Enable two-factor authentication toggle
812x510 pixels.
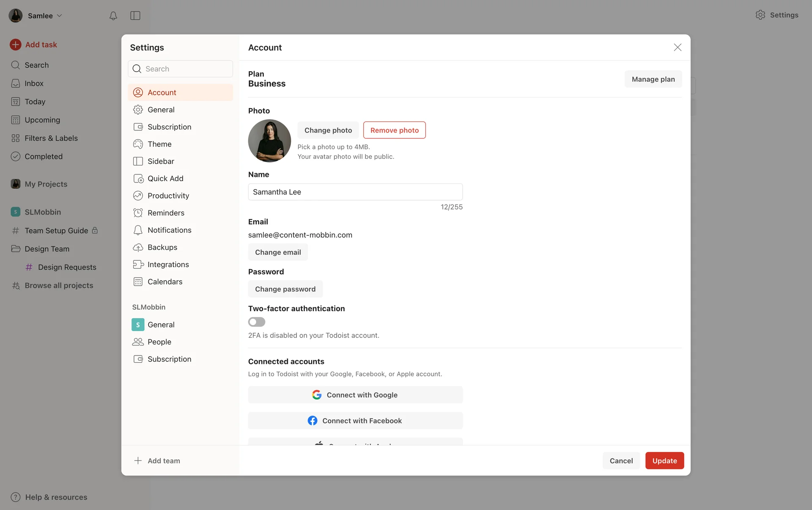[x=257, y=322]
